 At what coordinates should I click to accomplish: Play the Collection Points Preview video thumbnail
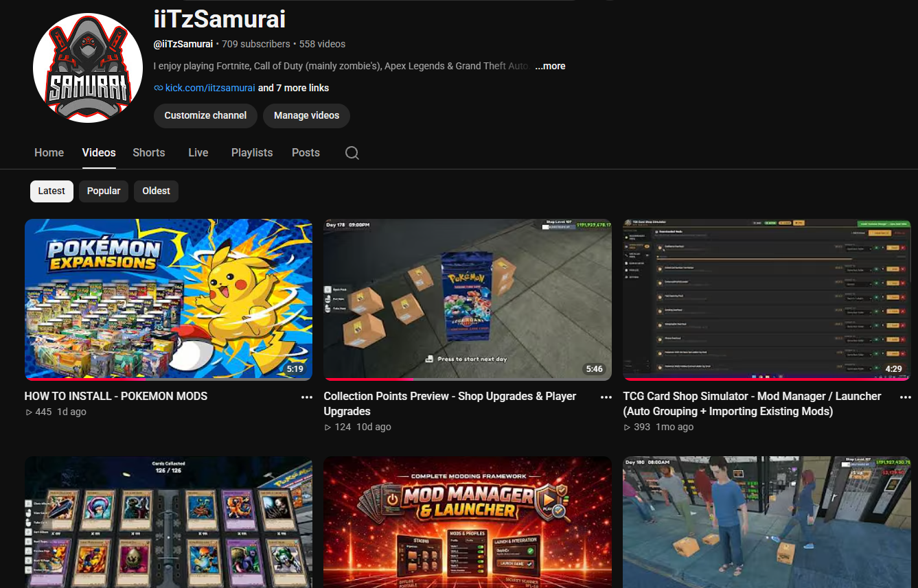468,300
